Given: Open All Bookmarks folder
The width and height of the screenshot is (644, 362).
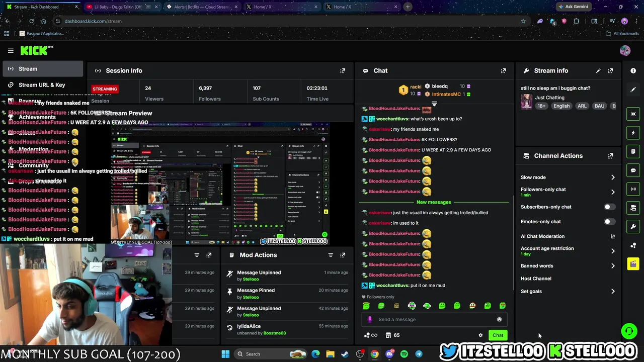Looking at the screenshot, I should 622,34.
